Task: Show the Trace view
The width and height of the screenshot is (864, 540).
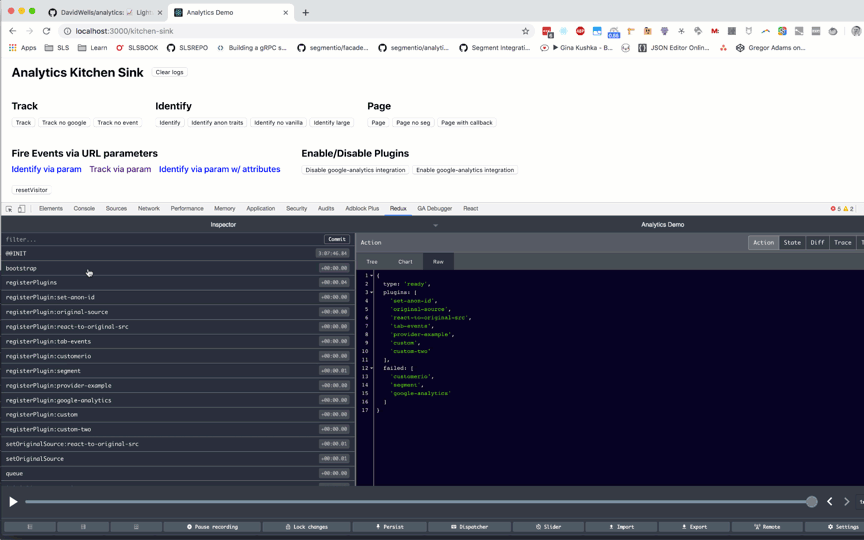Action: pyautogui.click(x=842, y=242)
